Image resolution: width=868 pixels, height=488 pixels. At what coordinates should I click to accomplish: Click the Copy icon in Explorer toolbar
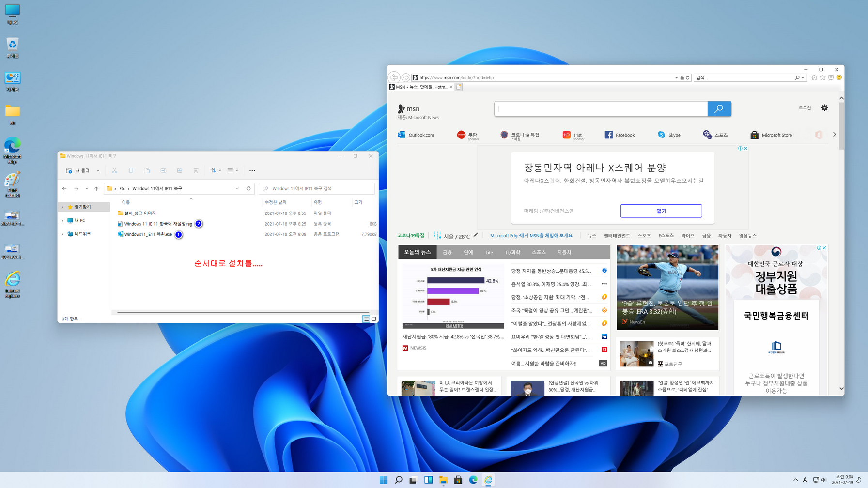(x=131, y=170)
